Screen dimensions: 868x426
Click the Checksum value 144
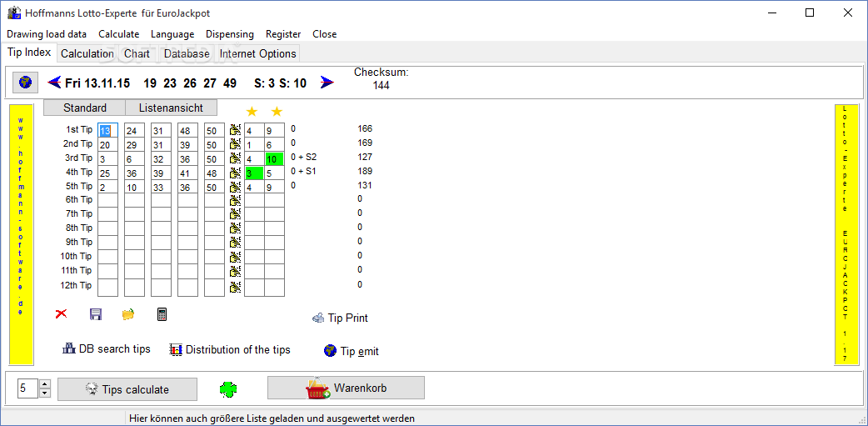tap(381, 85)
